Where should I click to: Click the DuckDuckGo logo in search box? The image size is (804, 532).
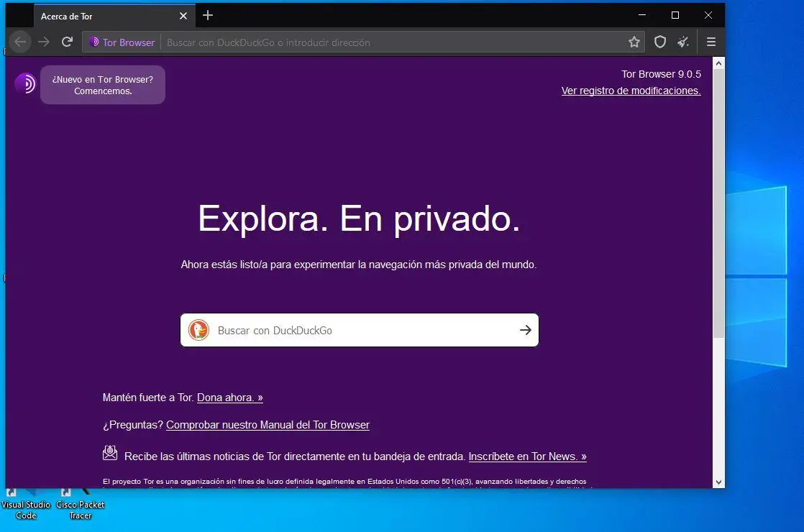198,330
